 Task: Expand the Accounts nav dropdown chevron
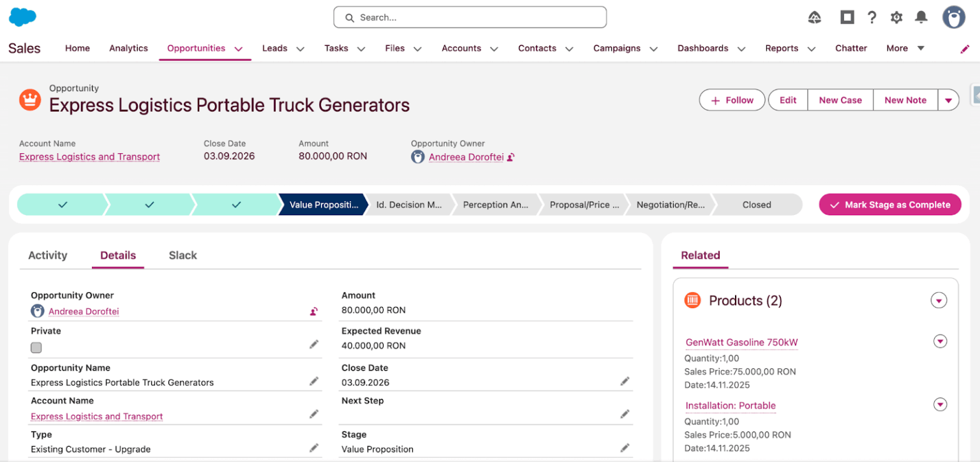click(x=494, y=48)
